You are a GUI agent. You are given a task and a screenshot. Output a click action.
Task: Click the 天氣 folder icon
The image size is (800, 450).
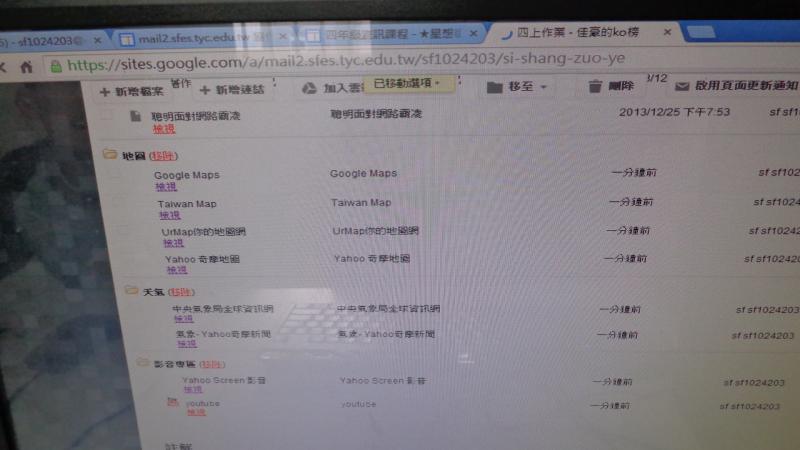132,290
